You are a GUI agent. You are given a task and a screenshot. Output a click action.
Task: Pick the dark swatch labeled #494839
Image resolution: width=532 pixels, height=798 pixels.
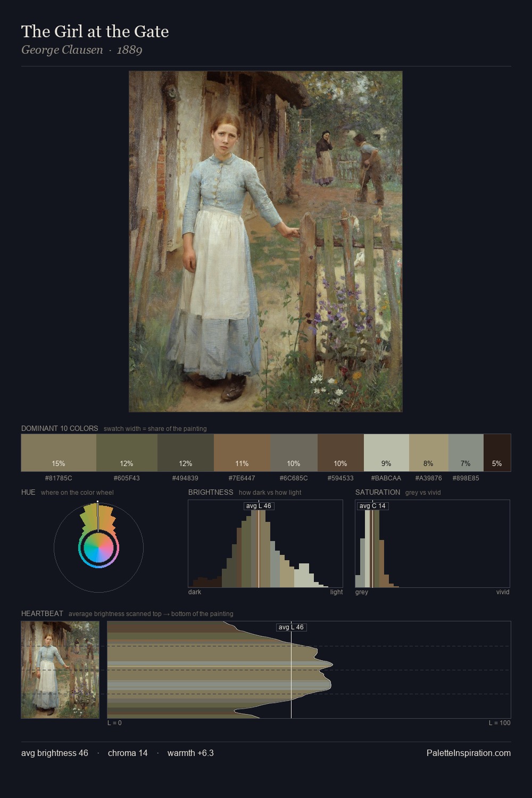click(186, 453)
